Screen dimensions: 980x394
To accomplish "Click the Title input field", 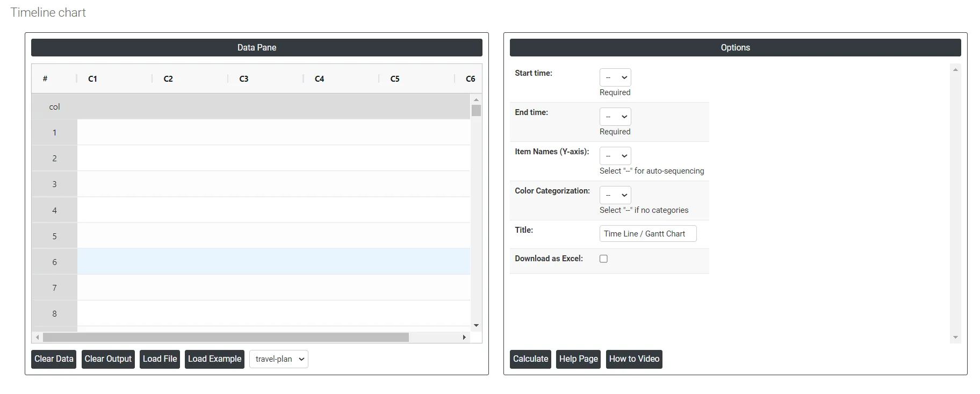I will pyautogui.click(x=648, y=234).
